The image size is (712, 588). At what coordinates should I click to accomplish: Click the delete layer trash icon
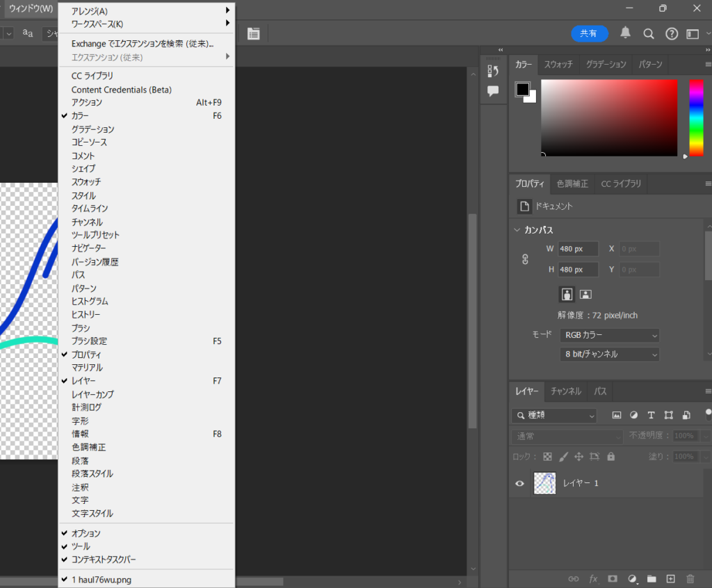click(690, 578)
